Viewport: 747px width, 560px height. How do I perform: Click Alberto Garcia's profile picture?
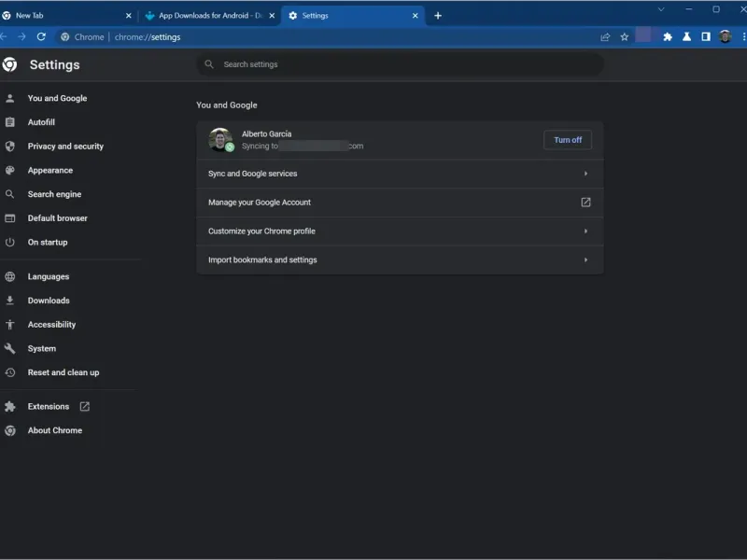(x=220, y=139)
